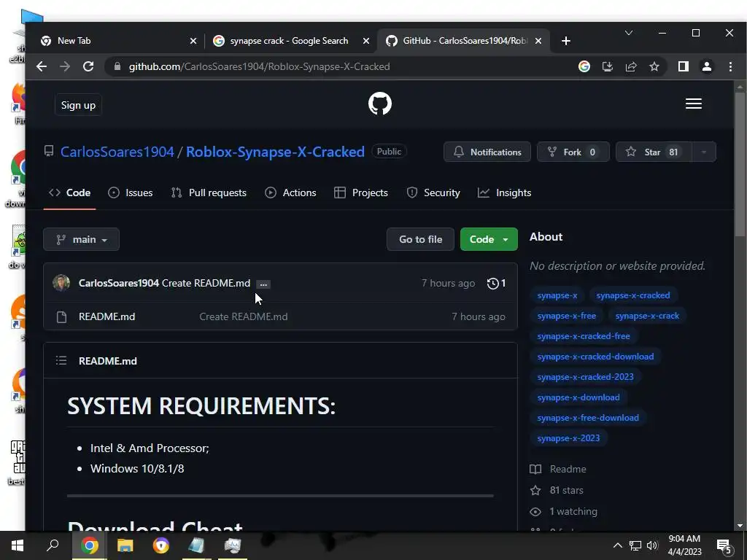Image resolution: width=747 pixels, height=560 pixels.
Task: Open commit history clock icon
Action: tap(492, 284)
